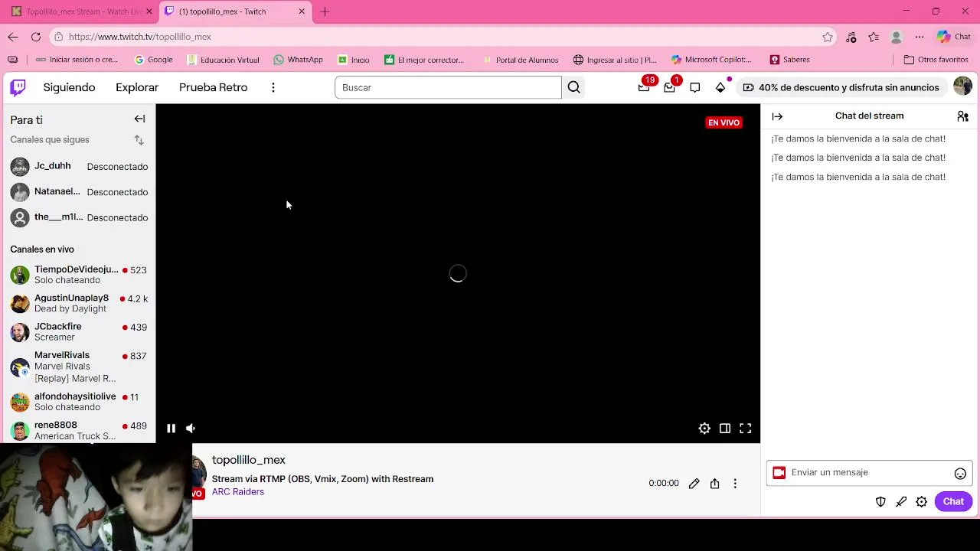Open the more options menu beside Prueba Retro

[x=273, y=87]
